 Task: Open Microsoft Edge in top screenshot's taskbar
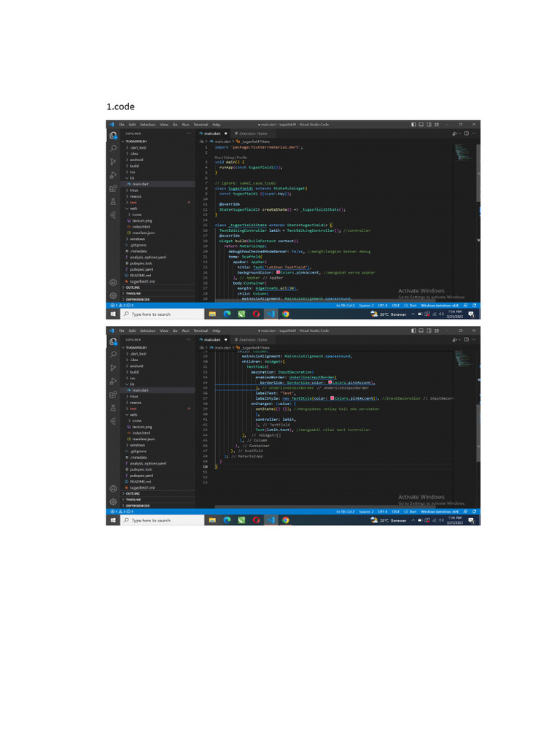(227, 314)
